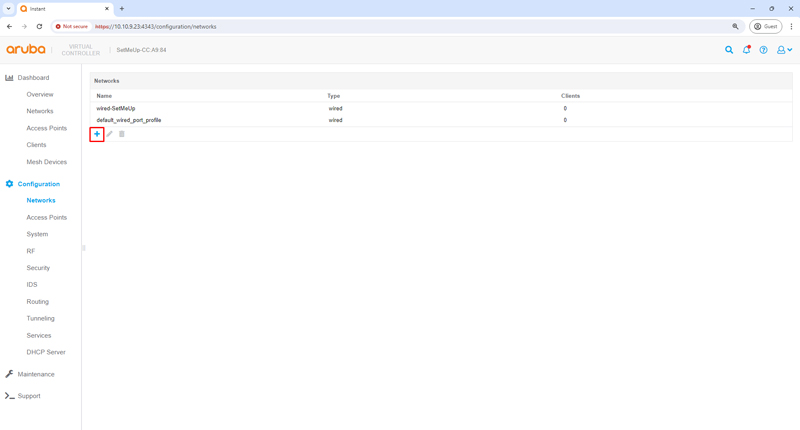Collapse the Dashboard section
The width and height of the screenshot is (800, 430).
33,77
